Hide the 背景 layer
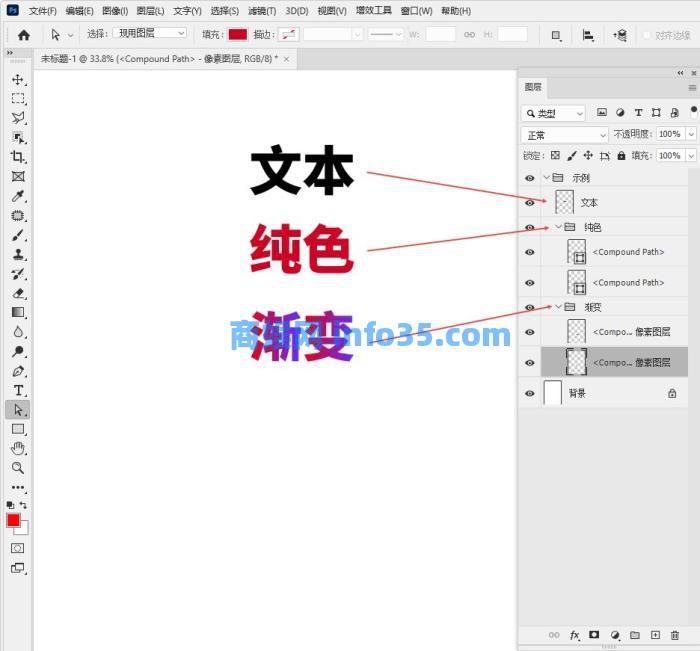The width and height of the screenshot is (700, 651). pos(530,393)
